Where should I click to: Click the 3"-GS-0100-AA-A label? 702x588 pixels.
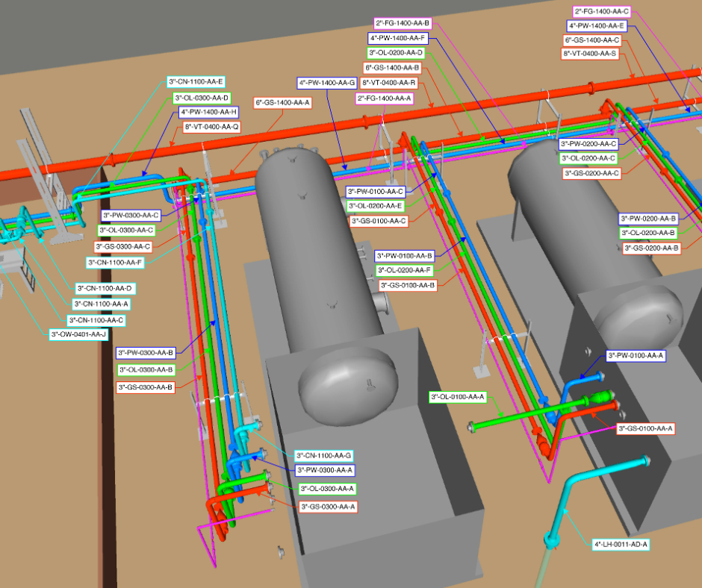645,428
